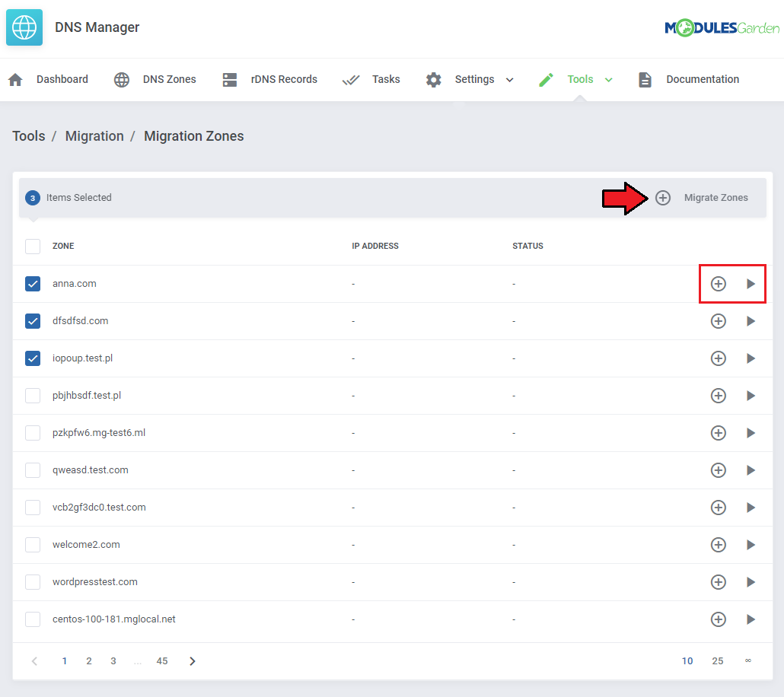
Task: Click the Migration breadcrumb link
Action: tap(94, 136)
